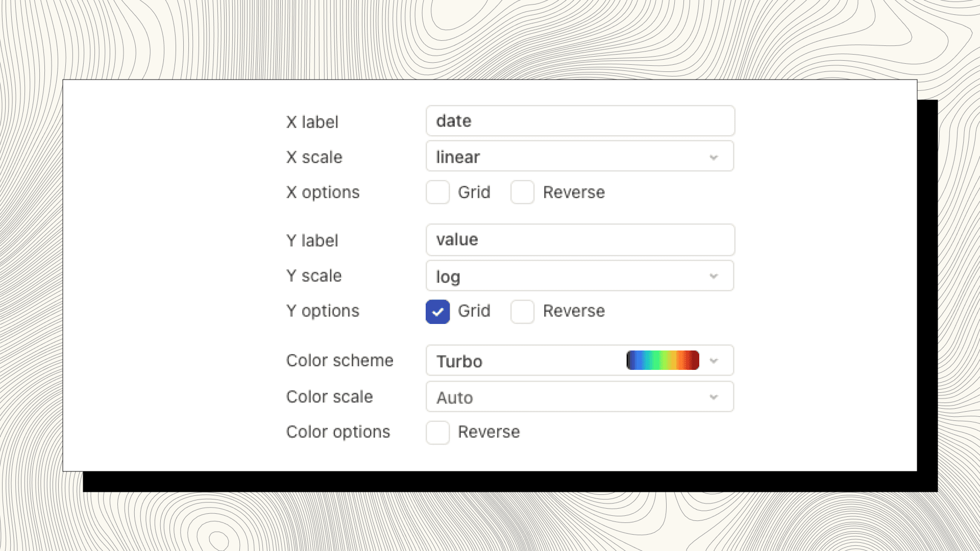The height and width of the screenshot is (551, 980).
Task: Click the X label input containing date
Action: point(580,121)
